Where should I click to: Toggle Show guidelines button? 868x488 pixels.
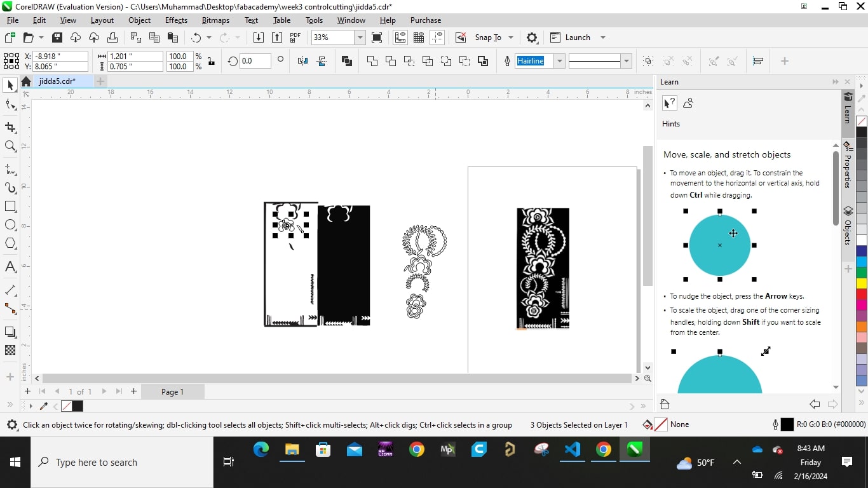pos(437,37)
